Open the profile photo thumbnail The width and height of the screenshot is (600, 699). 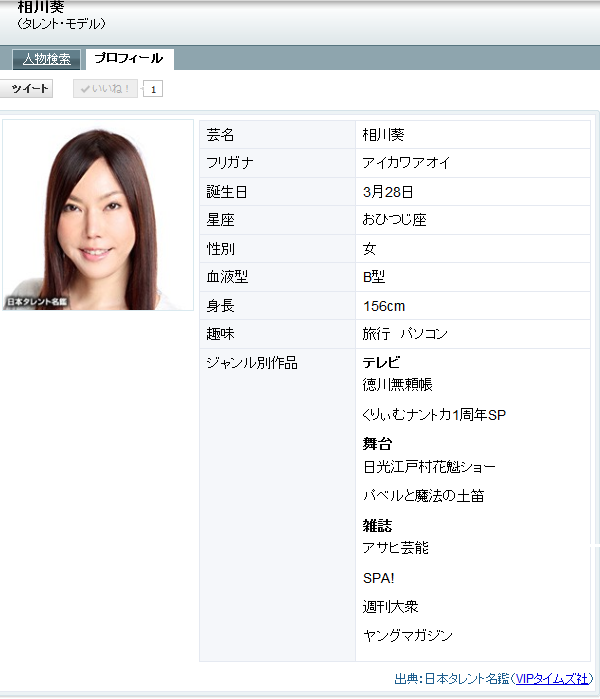[98, 215]
